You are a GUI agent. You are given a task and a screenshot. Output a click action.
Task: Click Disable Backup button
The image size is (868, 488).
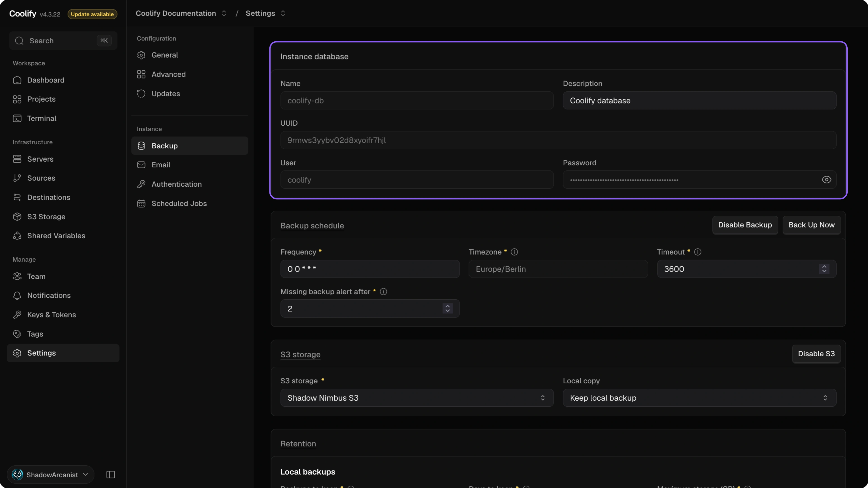(x=745, y=225)
